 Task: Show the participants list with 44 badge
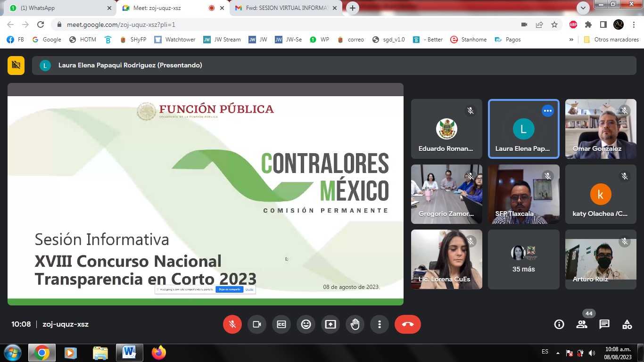(582, 324)
